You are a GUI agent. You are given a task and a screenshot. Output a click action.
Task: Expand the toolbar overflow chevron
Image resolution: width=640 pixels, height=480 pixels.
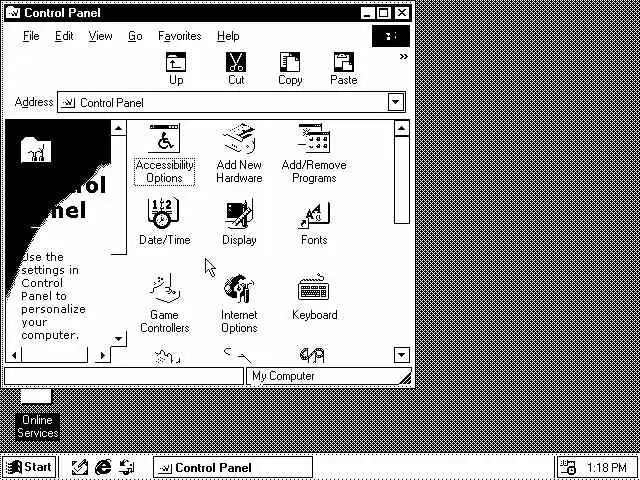403,57
